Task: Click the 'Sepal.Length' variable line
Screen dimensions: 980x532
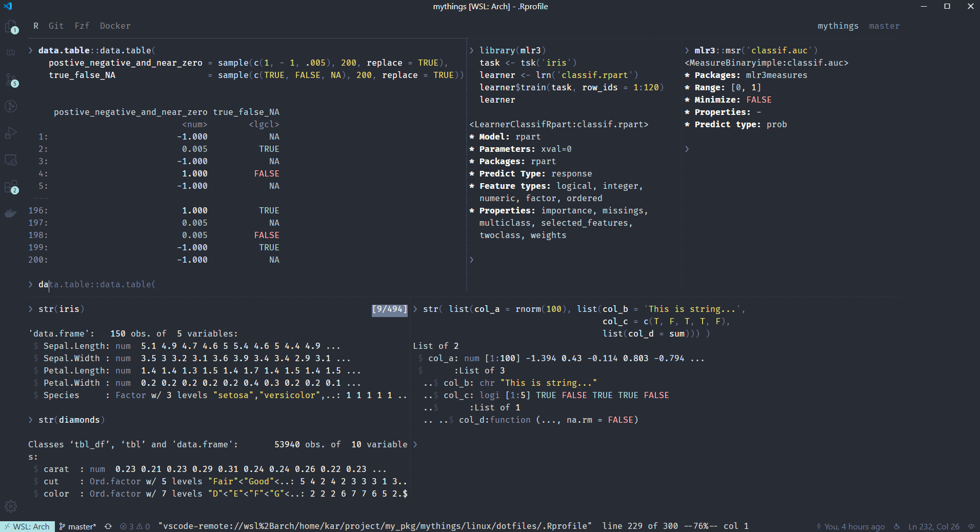Action: [187, 346]
